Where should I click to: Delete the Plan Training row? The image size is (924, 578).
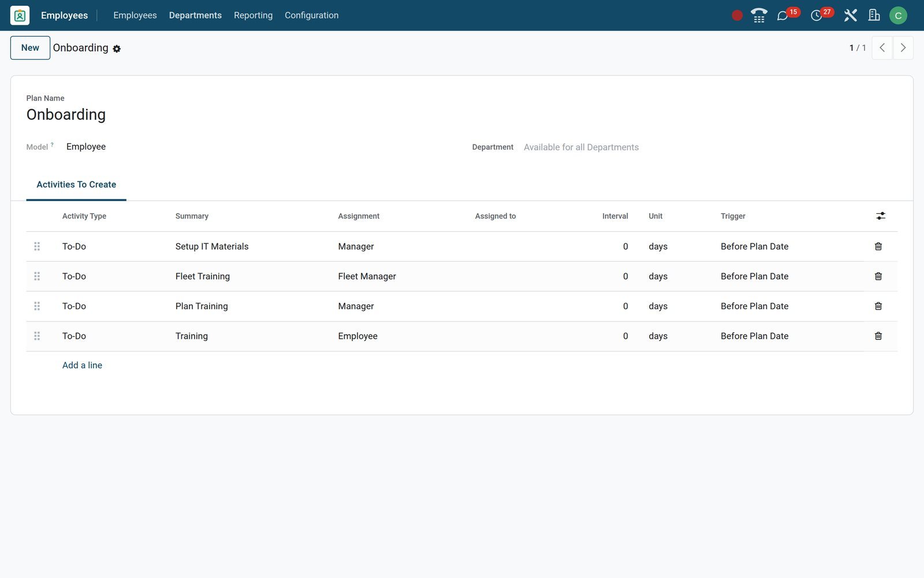[878, 306]
